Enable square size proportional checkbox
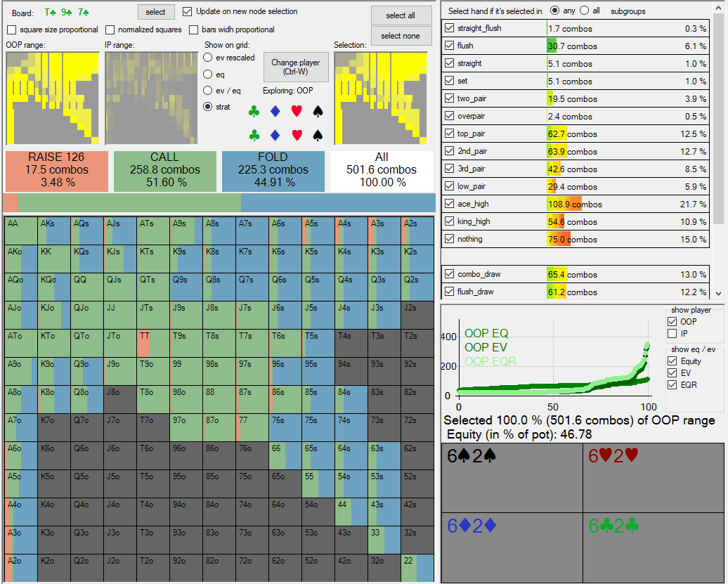Viewport: 728px width, 584px height. [x=12, y=30]
